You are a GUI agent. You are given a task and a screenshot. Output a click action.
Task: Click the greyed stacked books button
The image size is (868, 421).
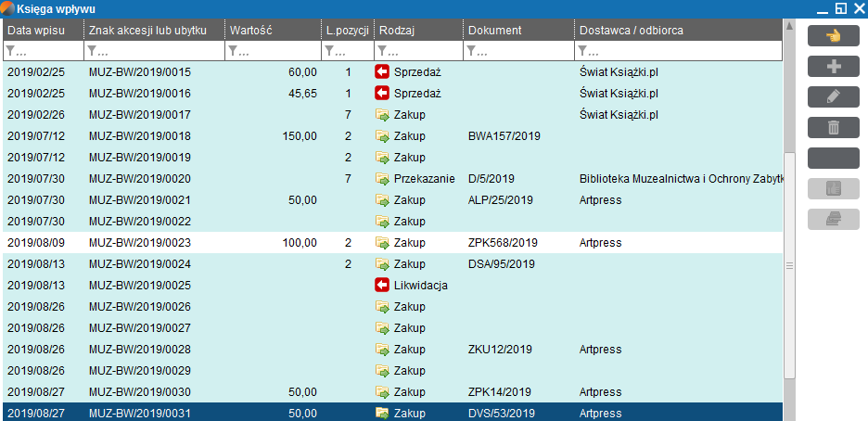click(x=833, y=219)
